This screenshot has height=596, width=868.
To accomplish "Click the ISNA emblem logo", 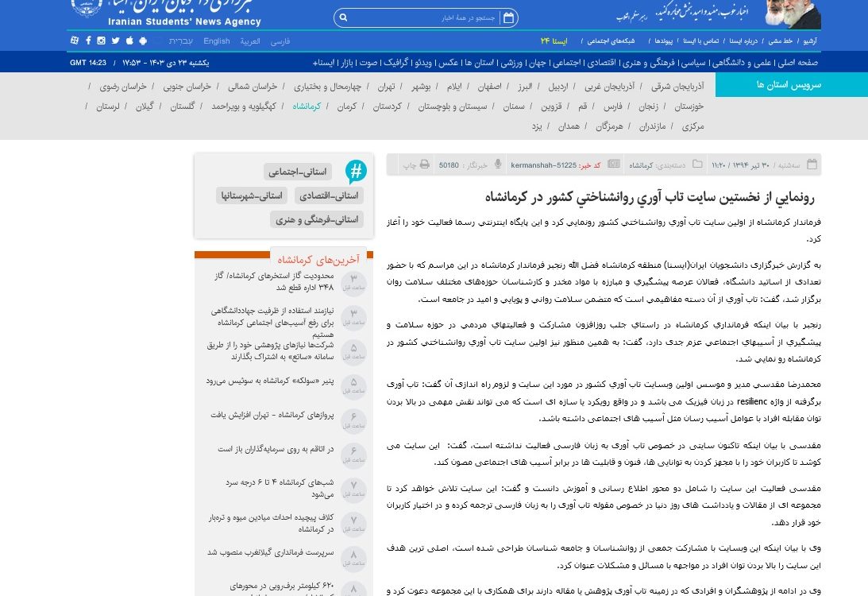I will (x=87, y=8).
